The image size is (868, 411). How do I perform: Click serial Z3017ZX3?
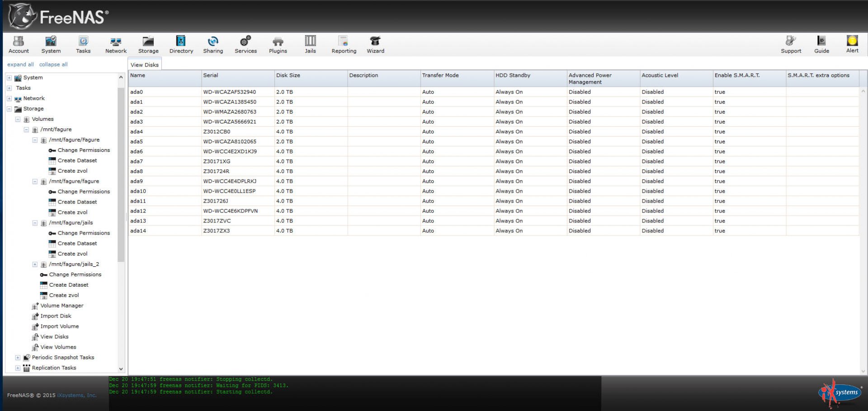click(217, 231)
